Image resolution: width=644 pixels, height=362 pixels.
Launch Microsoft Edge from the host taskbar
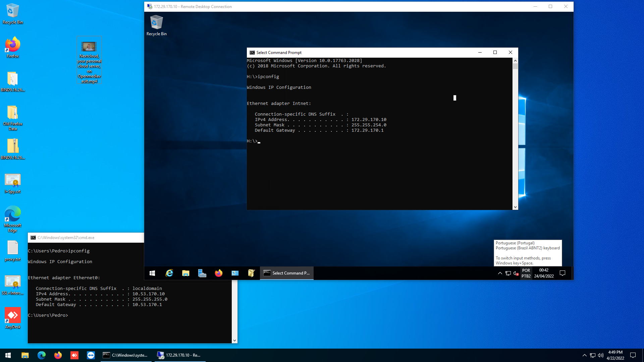[x=41, y=355]
